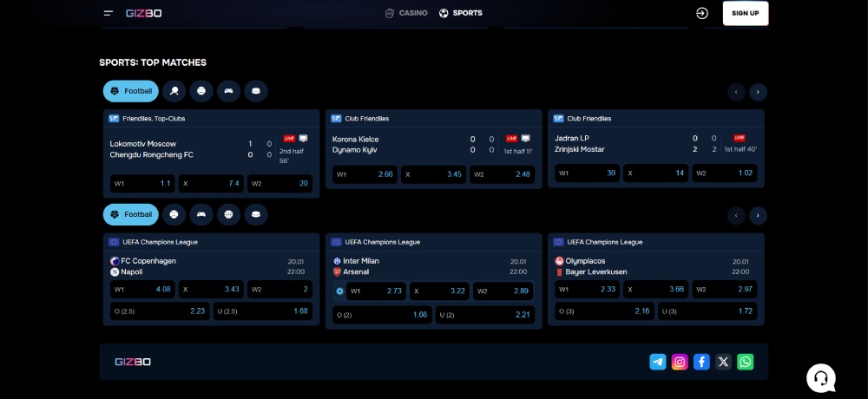Screen dimensions: 868x399
Task: Switch to the Casino tab
Action: pos(406,13)
